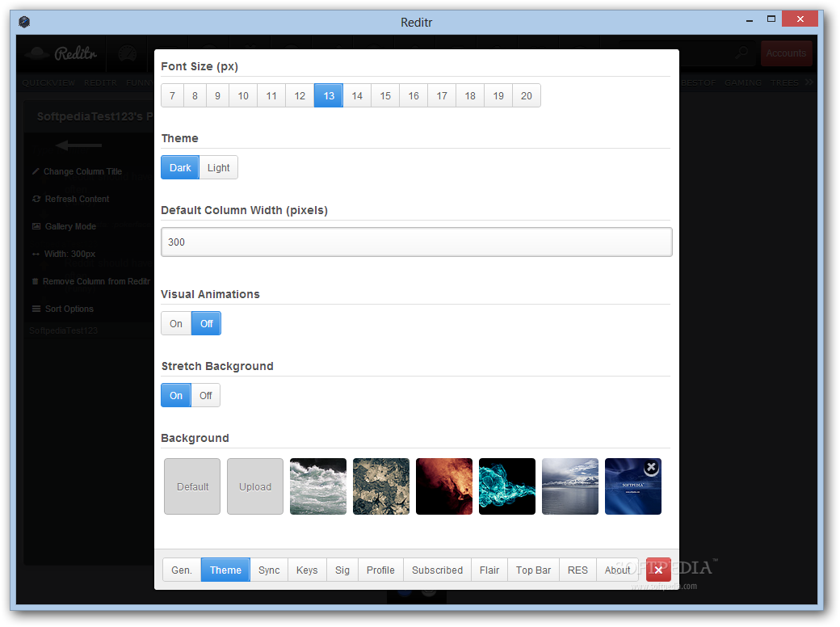The image size is (840, 627).
Task: Set font size to 9
Action: (x=217, y=96)
